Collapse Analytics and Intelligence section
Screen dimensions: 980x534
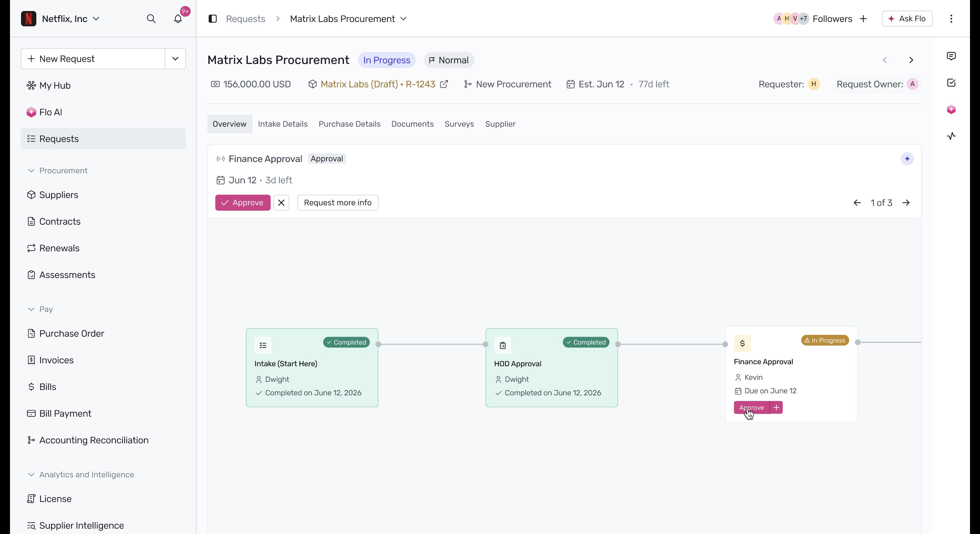[x=81, y=475]
